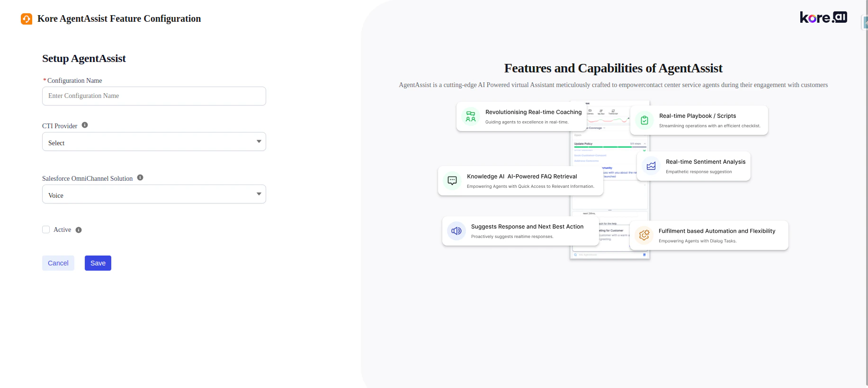868x388 pixels.
Task: Open the CTI Provider Select dropdown
Action: (x=153, y=141)
